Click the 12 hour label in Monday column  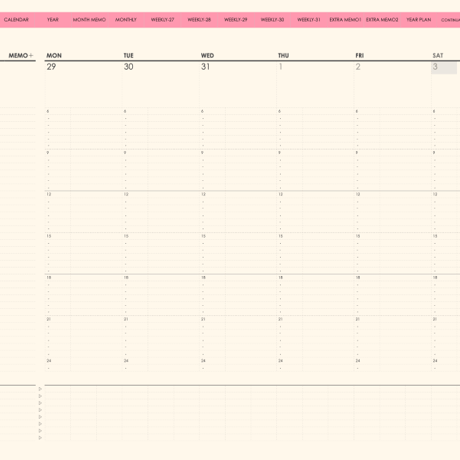point(49,194)
